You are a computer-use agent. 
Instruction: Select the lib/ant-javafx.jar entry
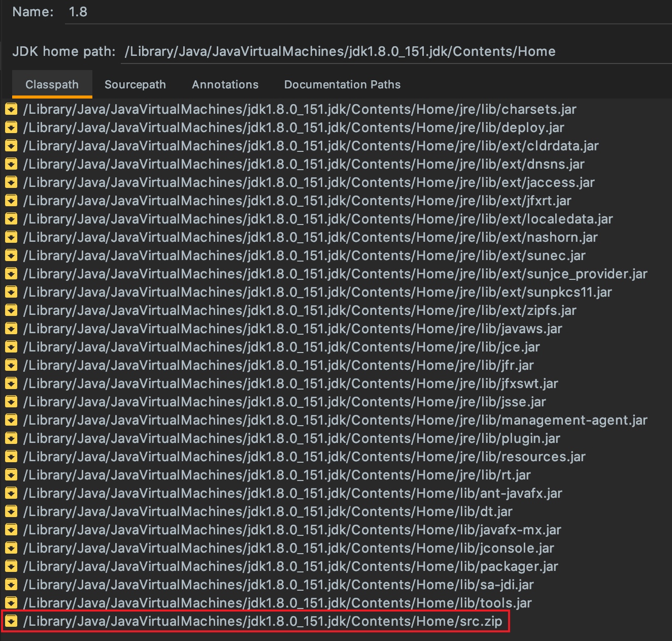coord(293,493)
